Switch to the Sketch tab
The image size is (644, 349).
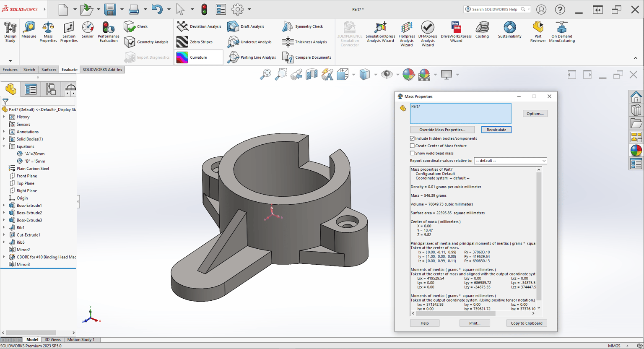[x=29, y=70]
